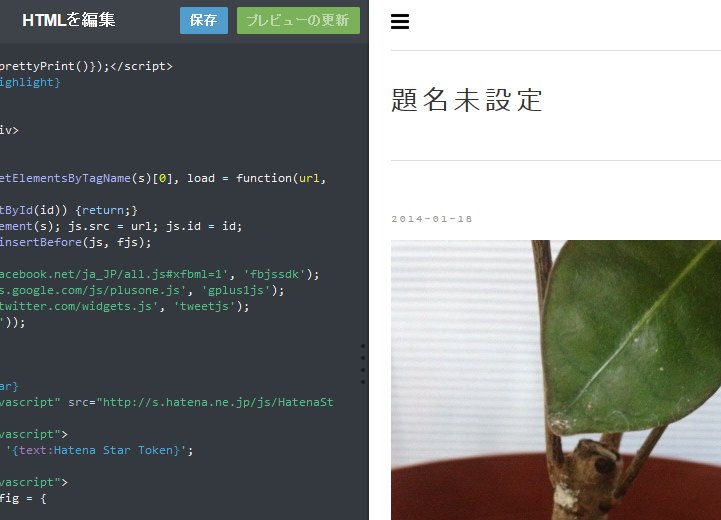721x520 pixels.
Task: Click the s.hatena.ne.jp script src line
Action: [x=166, y=402]
